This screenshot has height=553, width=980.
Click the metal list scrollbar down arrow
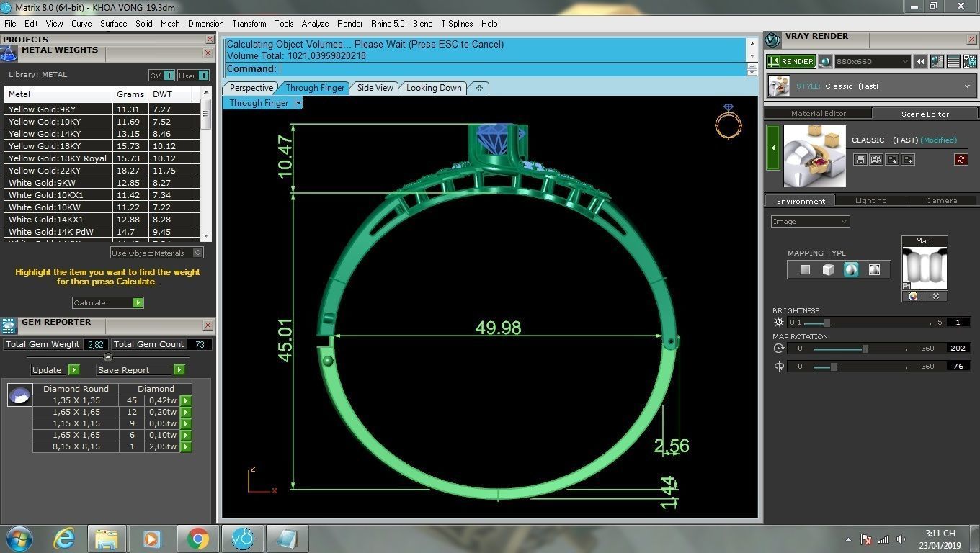[206, 236]
